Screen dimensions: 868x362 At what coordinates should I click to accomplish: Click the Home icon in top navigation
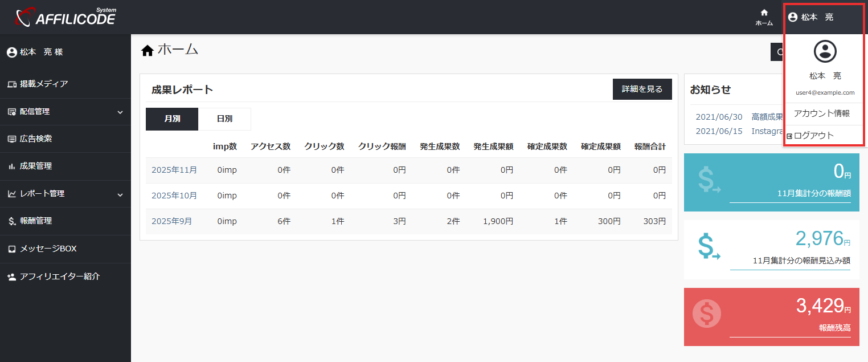click(764, 13)
